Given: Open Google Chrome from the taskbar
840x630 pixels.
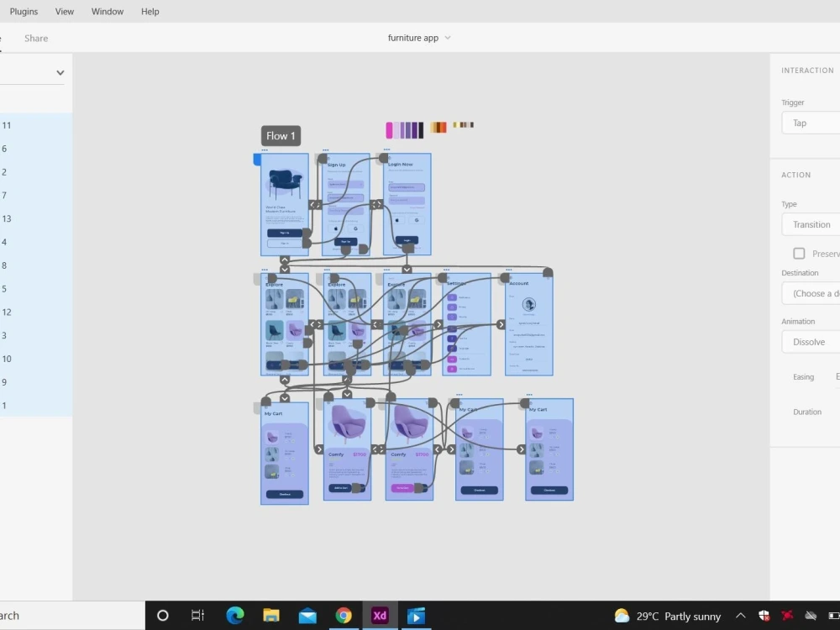Looking at the screenshot, I should (344, 616).
